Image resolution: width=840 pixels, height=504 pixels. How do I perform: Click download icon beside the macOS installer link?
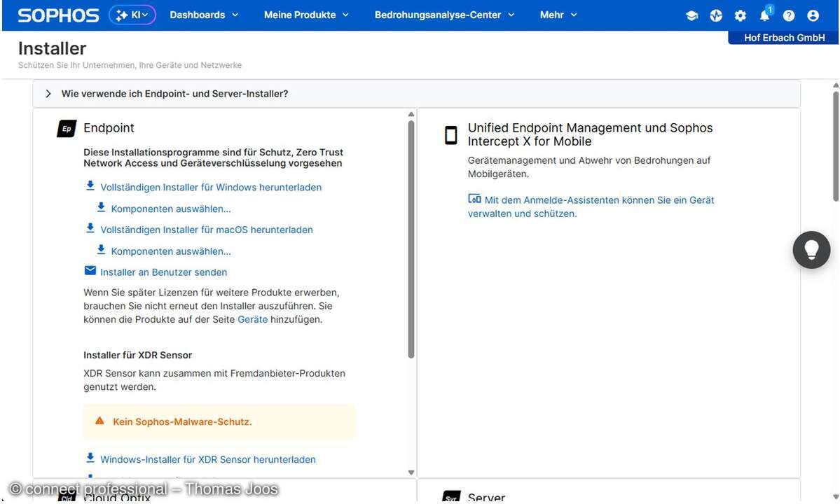pyautogui.click(x=90, y=228)
